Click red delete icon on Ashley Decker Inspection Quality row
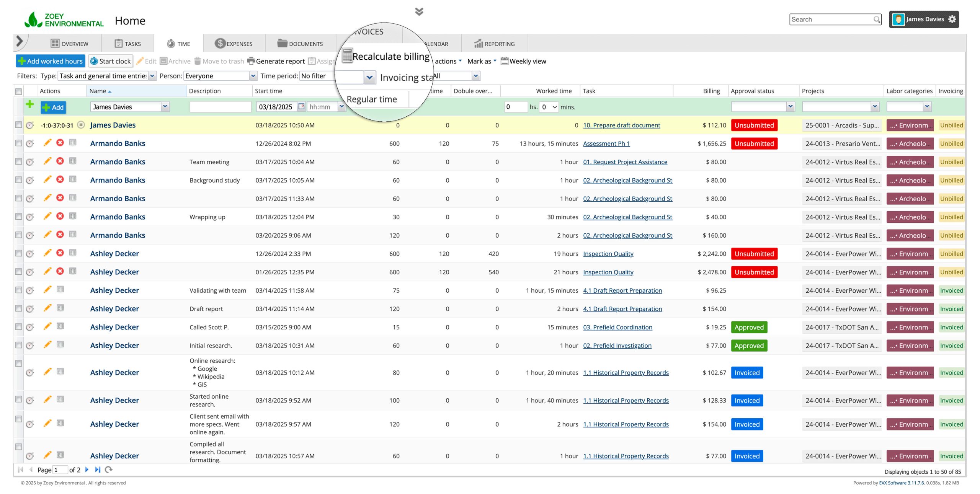 pos(60,253)
